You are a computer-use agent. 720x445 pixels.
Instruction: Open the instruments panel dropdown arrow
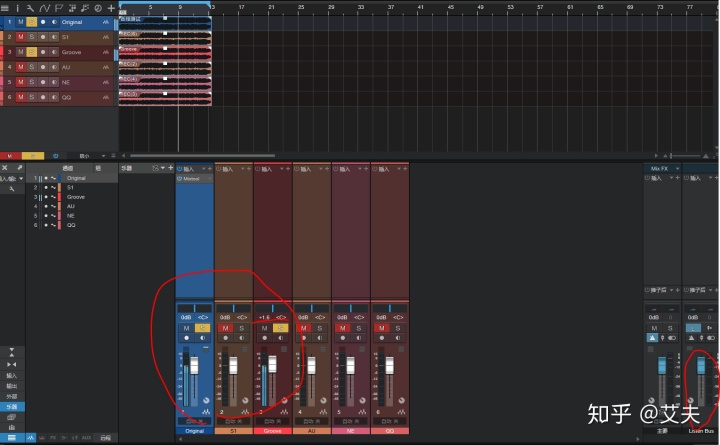(163, 168)
